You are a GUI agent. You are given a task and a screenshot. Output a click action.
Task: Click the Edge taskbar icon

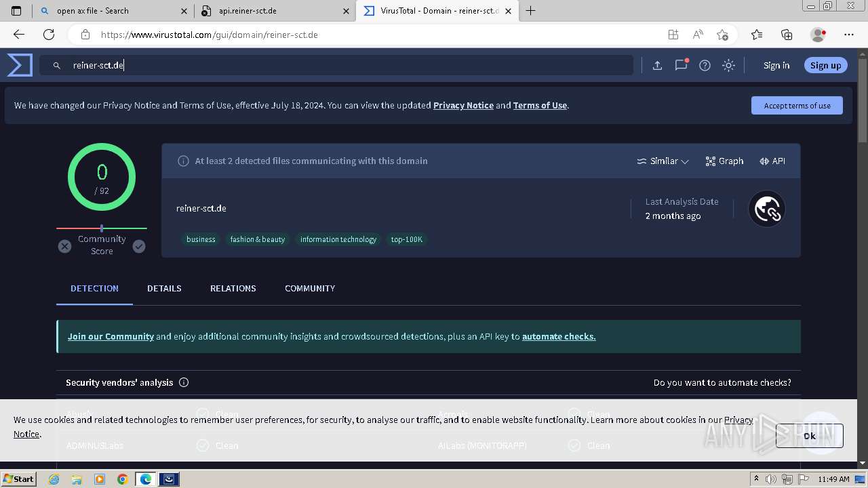[145, 479]
